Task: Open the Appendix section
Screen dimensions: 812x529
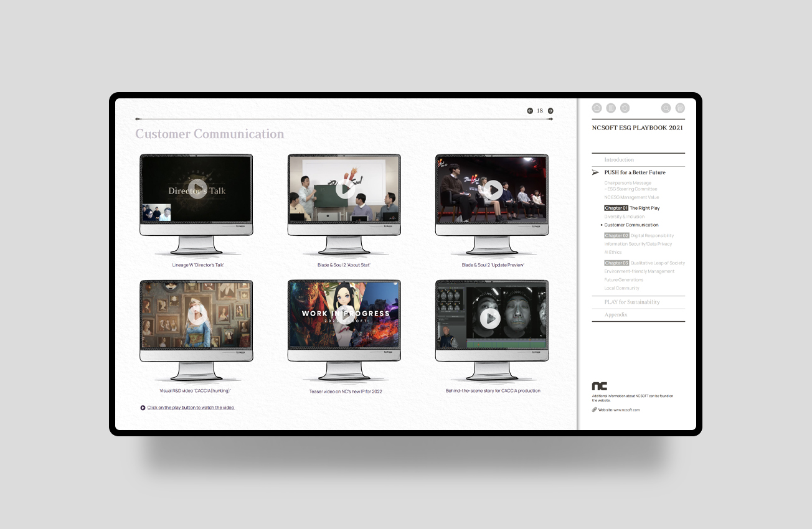Action: 616,315
